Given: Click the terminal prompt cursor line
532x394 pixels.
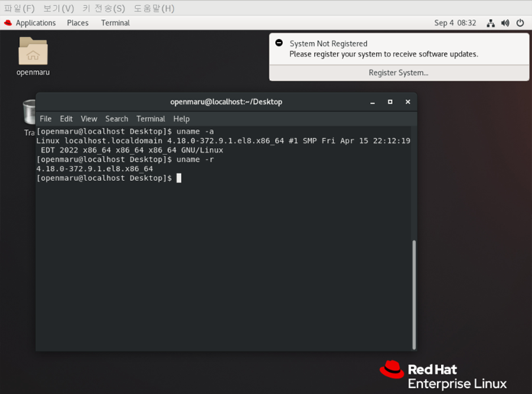Looking at the screenshot, I should point(109,179).
